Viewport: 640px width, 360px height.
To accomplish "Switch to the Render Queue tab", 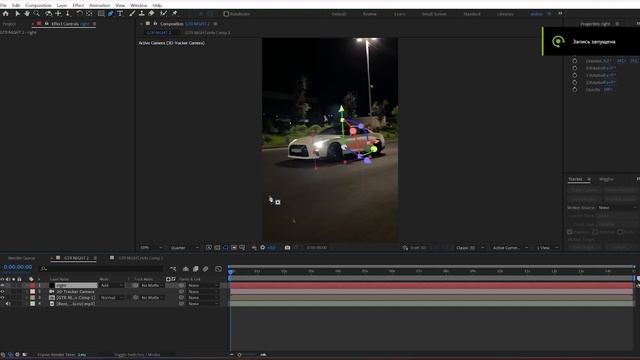I will 22,258.
